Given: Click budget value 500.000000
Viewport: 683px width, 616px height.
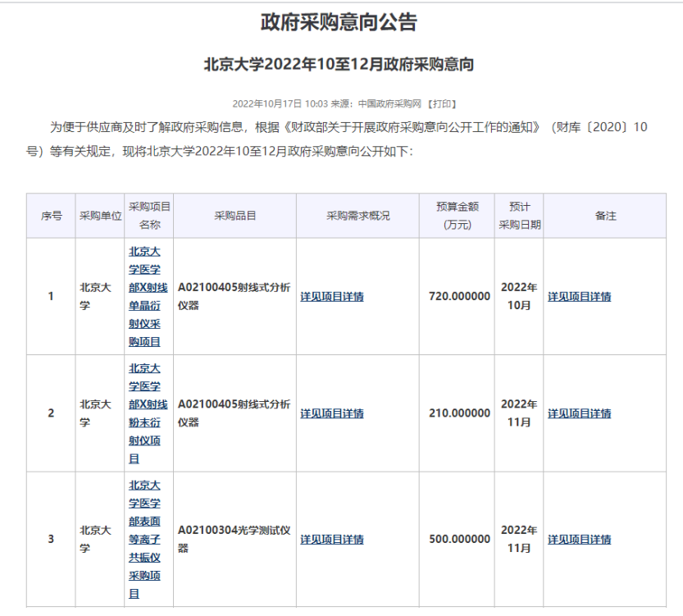Looking at the screenshot, I should pos(459,539).
